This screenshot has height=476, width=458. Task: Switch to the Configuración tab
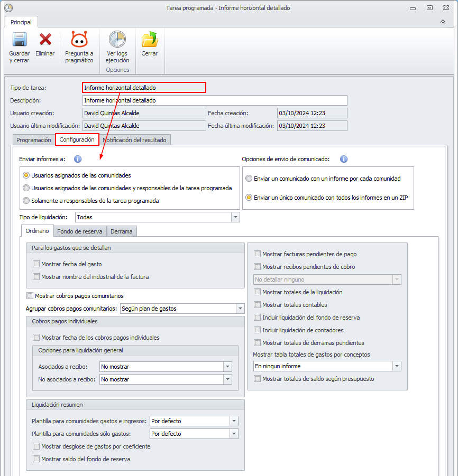tap(77, 139)
